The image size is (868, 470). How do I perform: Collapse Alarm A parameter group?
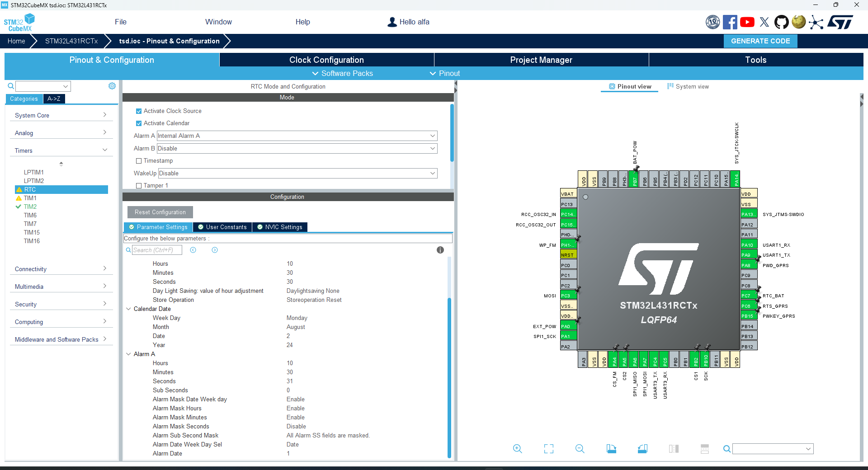point(128,354)
